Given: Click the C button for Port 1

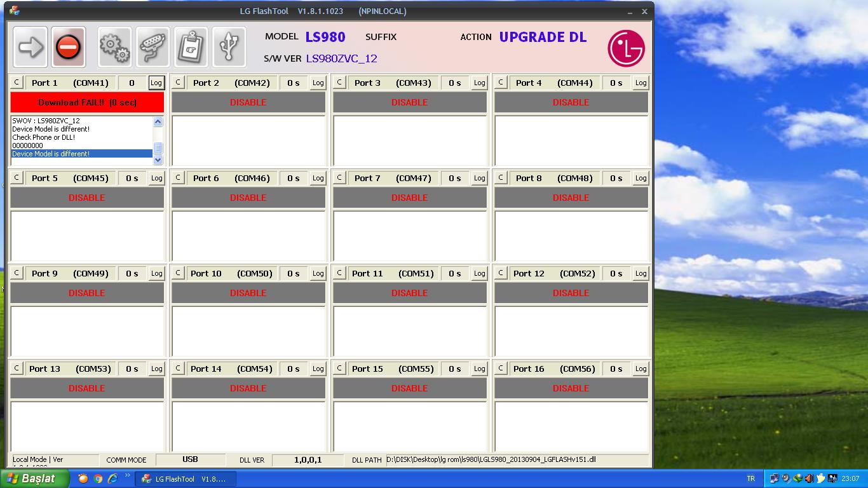Looking at the screenshot, I should (17, 83).
